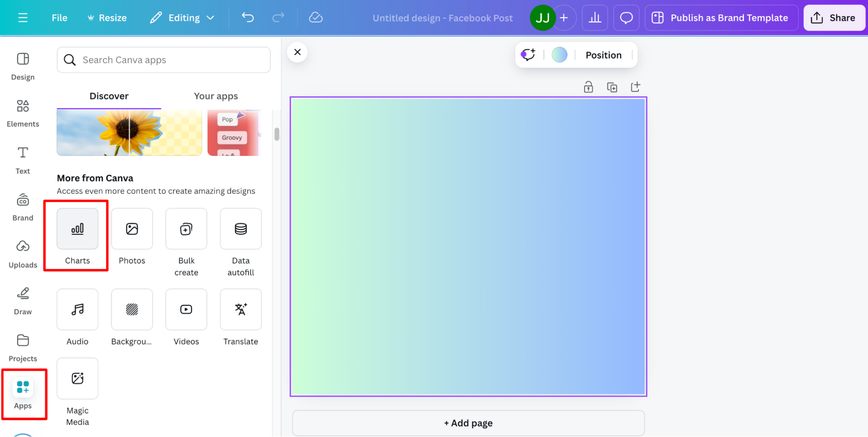
Task: Open the Resize option
Action: click(107, 18)
